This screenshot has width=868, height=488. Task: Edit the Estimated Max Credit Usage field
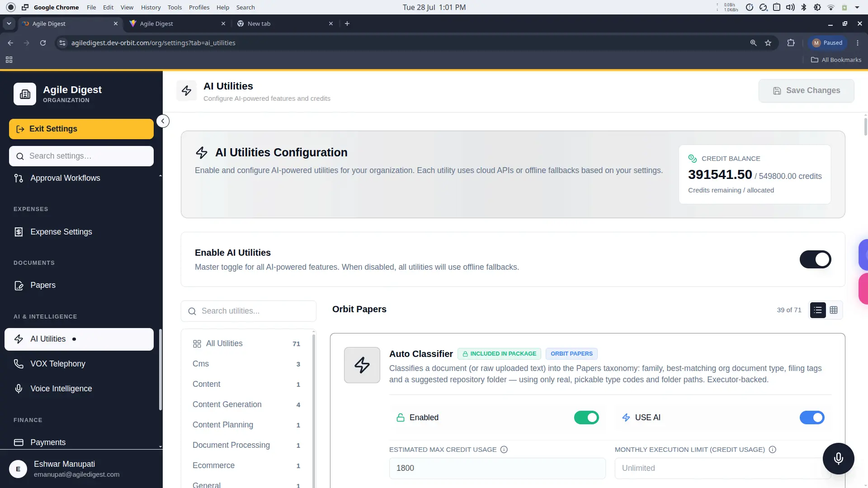coord(497,468)
